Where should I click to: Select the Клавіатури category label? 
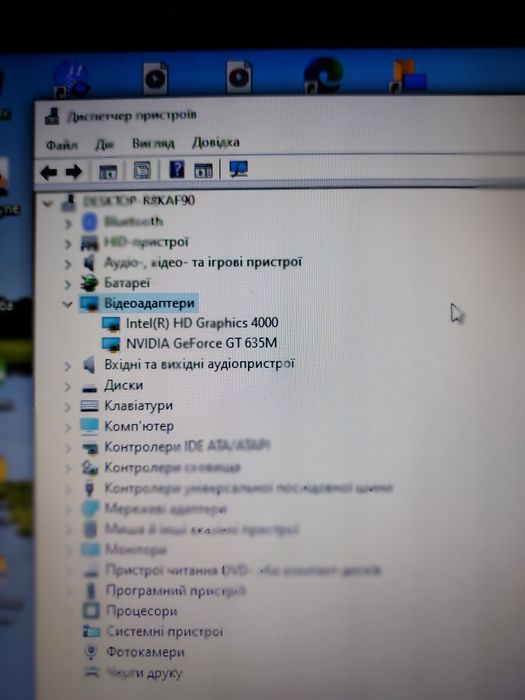(x=138, y=405)
